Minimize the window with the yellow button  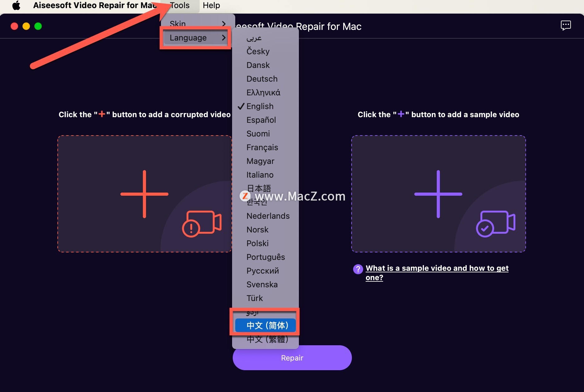click(26, 26)
